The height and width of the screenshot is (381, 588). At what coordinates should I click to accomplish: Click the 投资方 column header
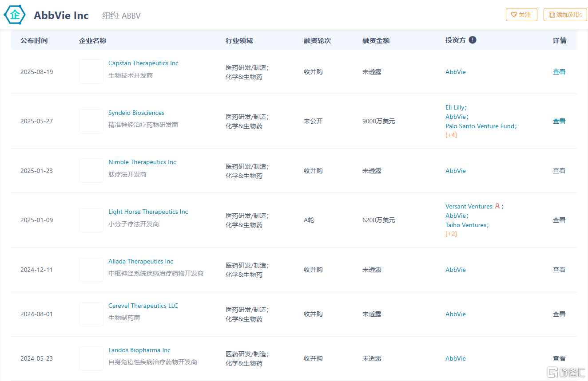tap(455, 40)
